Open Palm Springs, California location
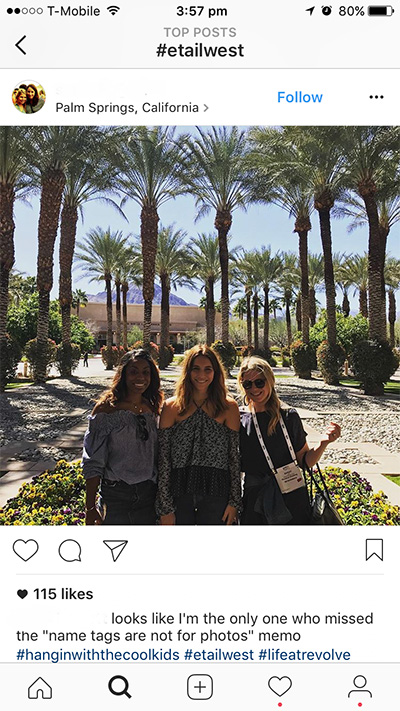400x711 pixels. point(127,107)
